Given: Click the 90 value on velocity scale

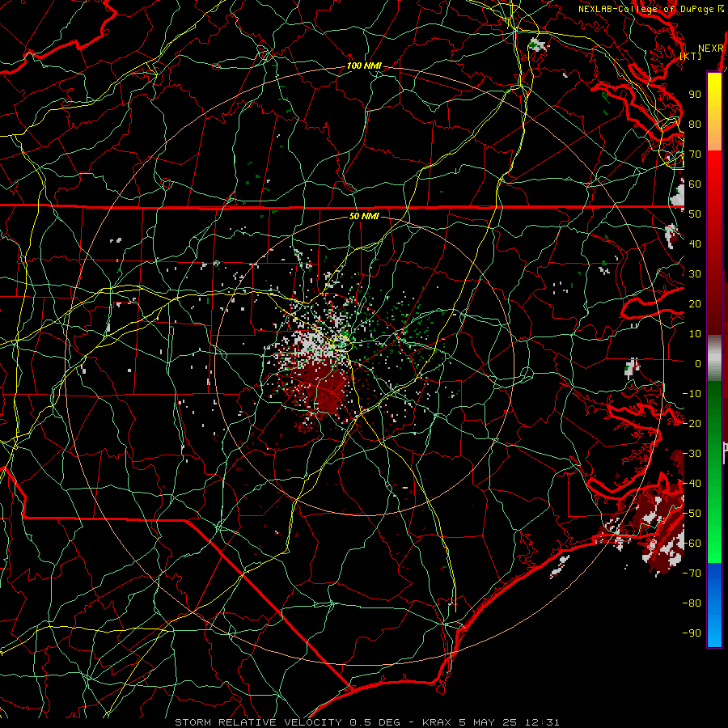Looking at the screenshot, I should pyautogui.click(x=695, y=95).
